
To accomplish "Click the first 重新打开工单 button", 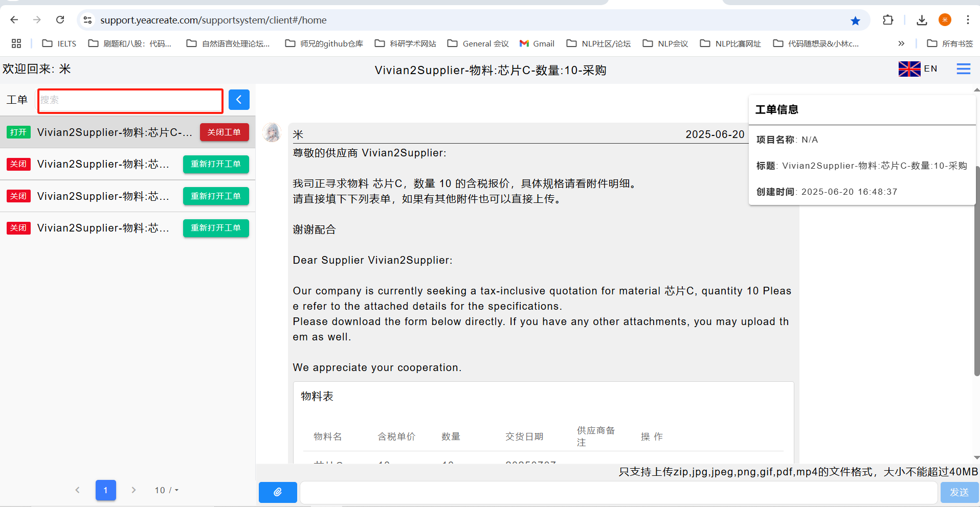I will (x=216, y=164).
